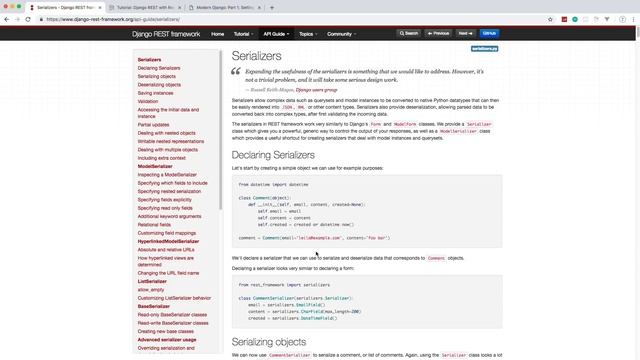Screen dimensions: 640x360
Task: Open Accessing the initial data and instance
Action: pos(168,113)
